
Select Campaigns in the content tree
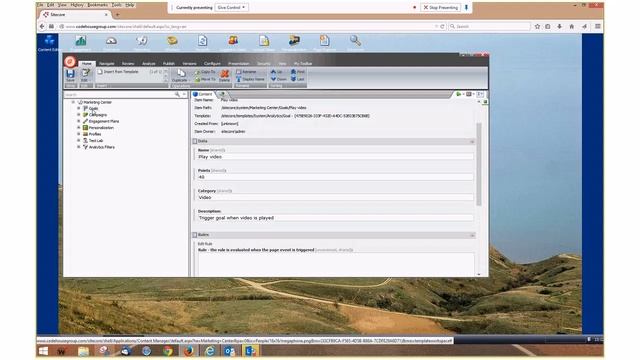coord(98,115)
